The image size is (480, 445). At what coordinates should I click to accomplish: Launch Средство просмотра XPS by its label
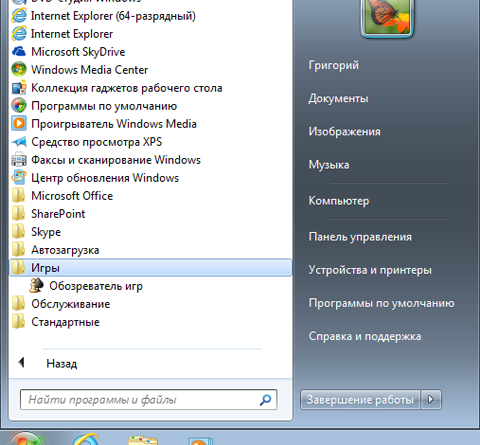pos(97,142)
